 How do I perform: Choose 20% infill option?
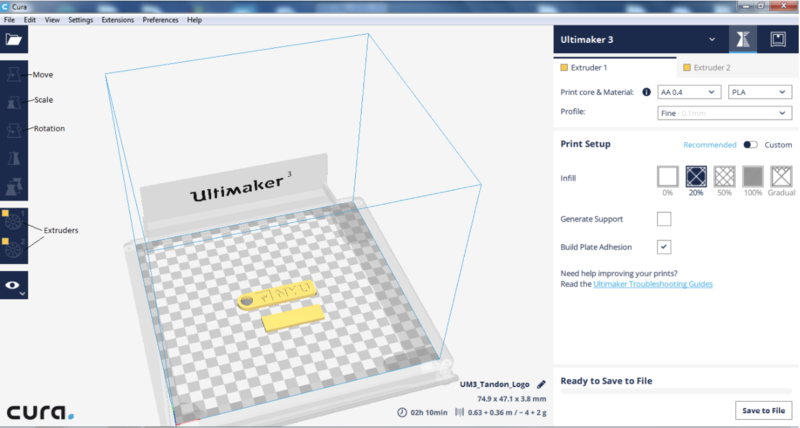click(x=696, y=177)
